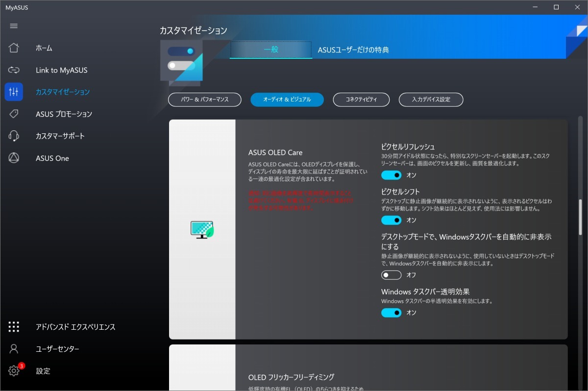Turn off the ピクセルリフレッシュ switch
588x391 pixels.
click(392, 175)
